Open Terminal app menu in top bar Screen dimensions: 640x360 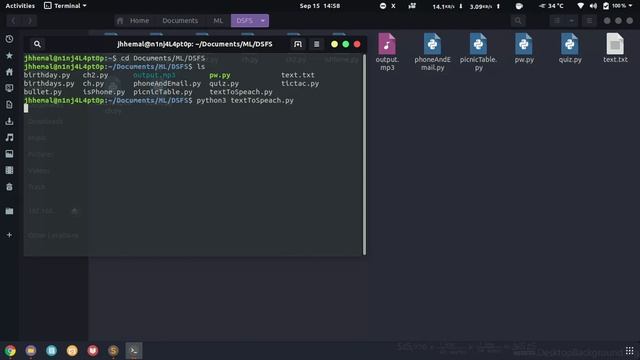click(65, 6)
